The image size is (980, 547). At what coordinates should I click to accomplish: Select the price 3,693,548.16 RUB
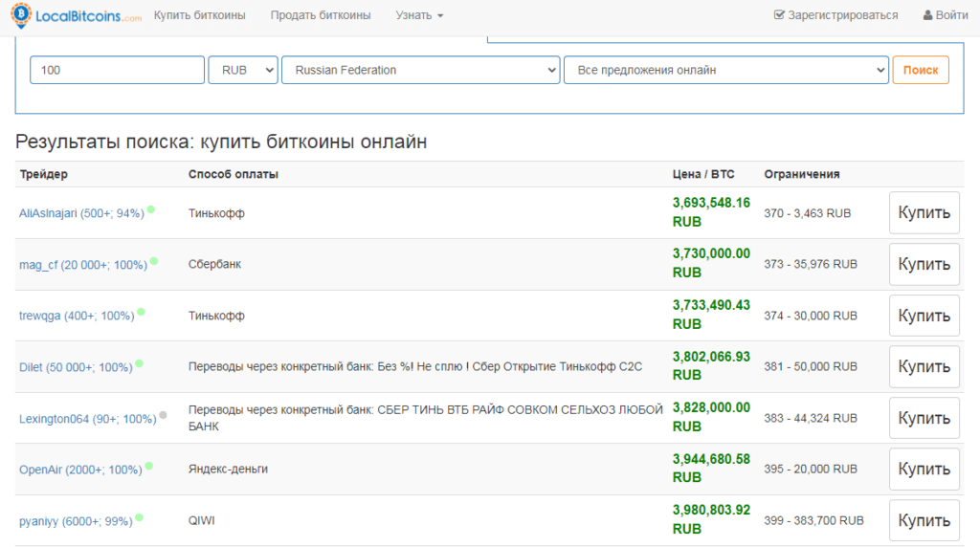711,212
